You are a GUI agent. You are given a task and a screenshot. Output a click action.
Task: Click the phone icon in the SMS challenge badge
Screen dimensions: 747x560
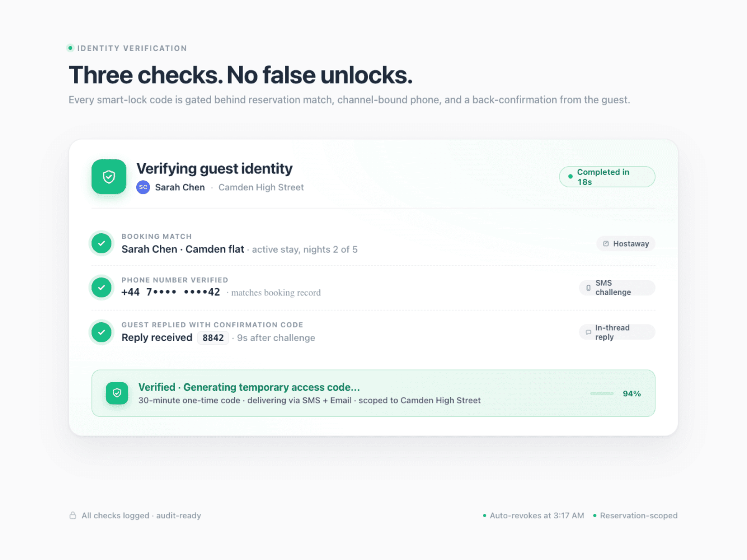[588, 288]
